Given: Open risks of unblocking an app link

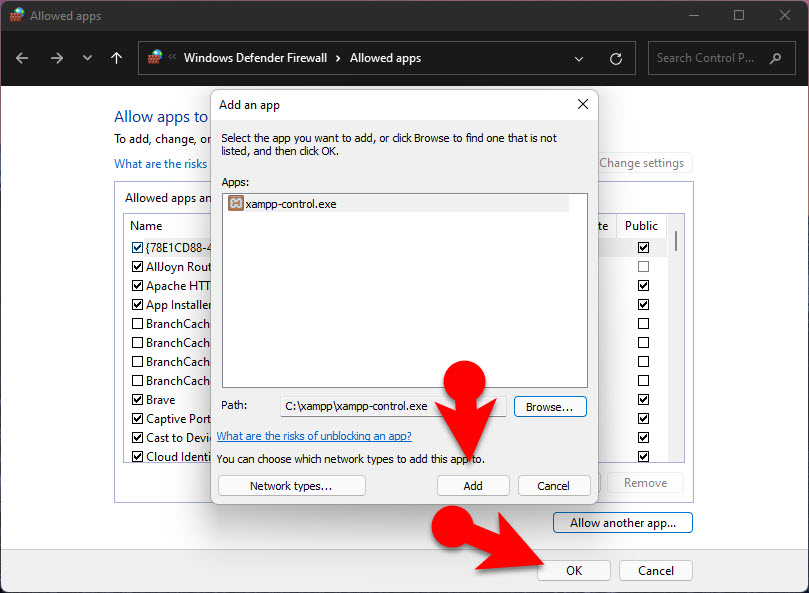Looking at the screenshot, I should coord(314,436).
